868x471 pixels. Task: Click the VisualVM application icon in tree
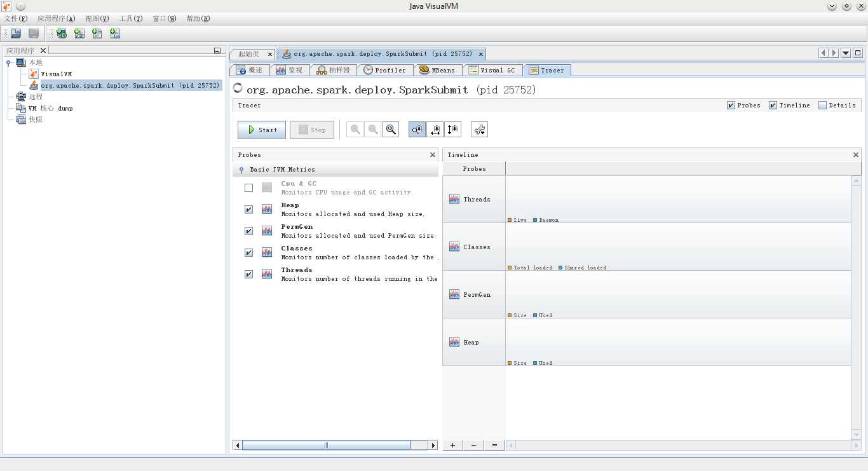34,74
